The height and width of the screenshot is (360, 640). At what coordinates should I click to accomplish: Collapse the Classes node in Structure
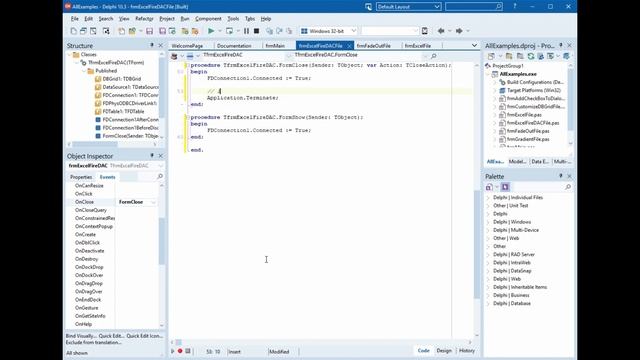pos(69,54)
